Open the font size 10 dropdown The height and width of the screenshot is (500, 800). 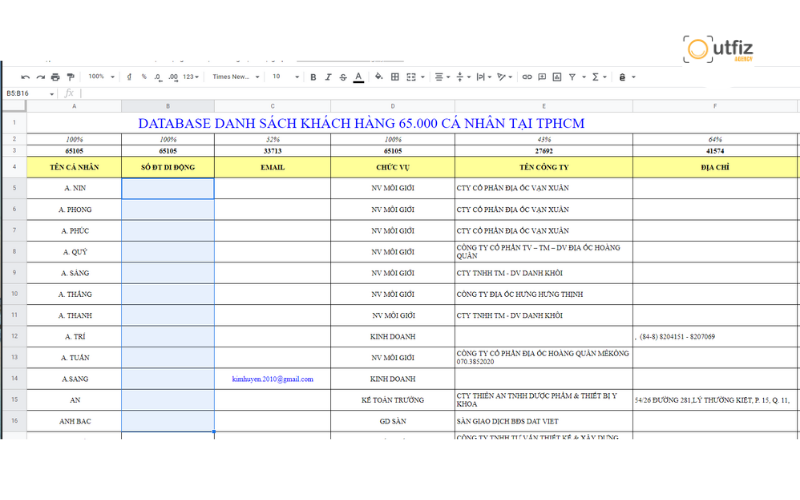[284, 77]
